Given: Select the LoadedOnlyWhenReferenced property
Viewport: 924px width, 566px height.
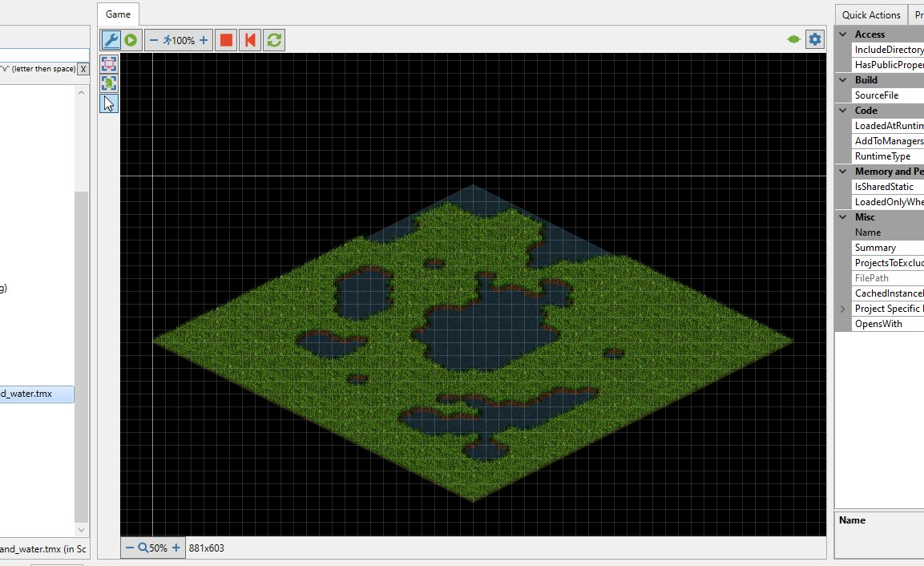Looking at the screenshot, I should click(887, 202).
